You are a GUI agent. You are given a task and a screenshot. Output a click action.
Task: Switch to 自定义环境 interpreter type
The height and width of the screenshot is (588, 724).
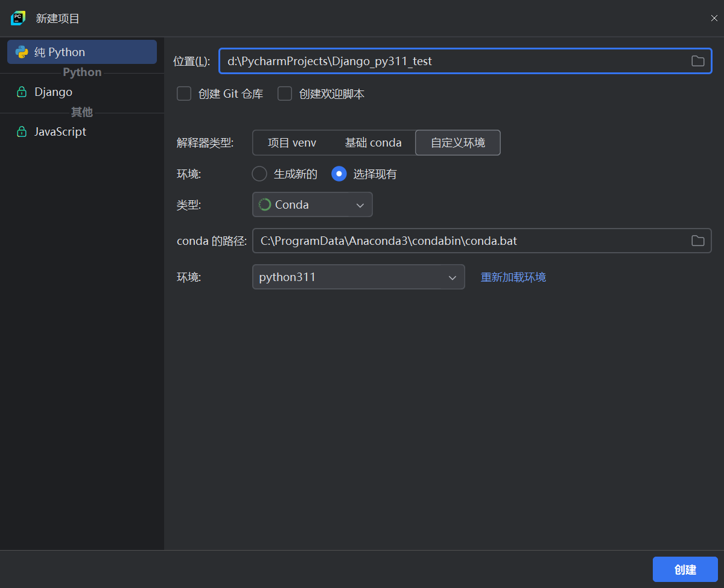pos(458,143)
